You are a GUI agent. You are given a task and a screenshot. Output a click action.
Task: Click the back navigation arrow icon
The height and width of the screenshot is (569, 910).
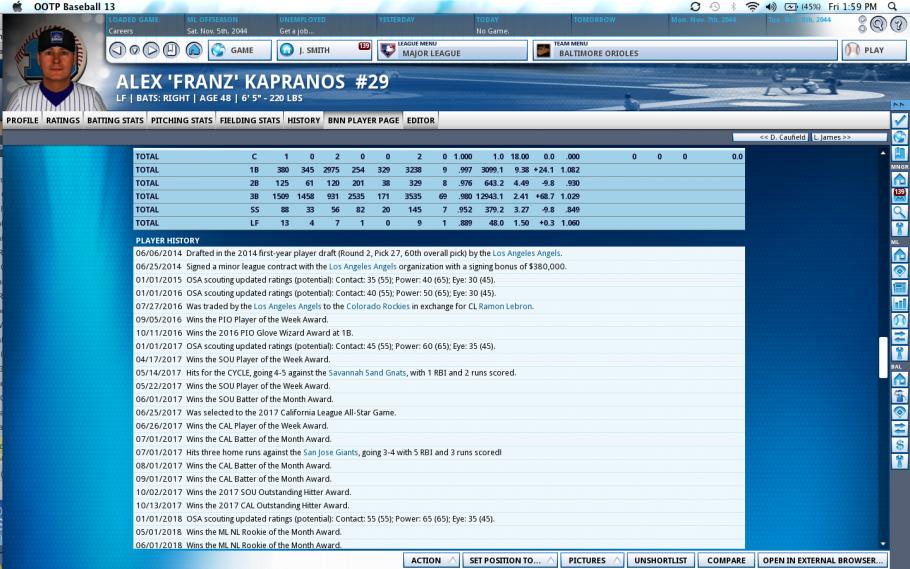pyautogui.click(x=117, y=49)
